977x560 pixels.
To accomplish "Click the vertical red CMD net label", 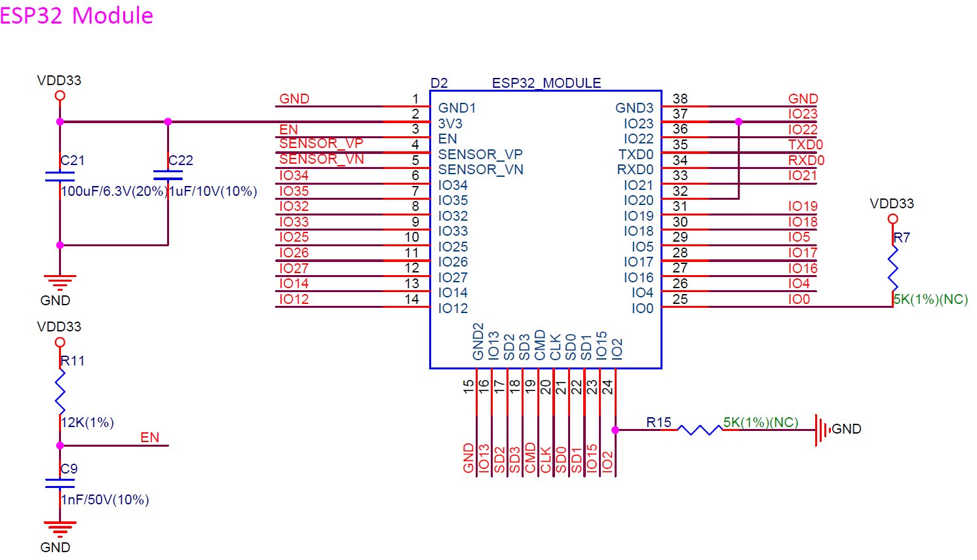I will point(530,458).
